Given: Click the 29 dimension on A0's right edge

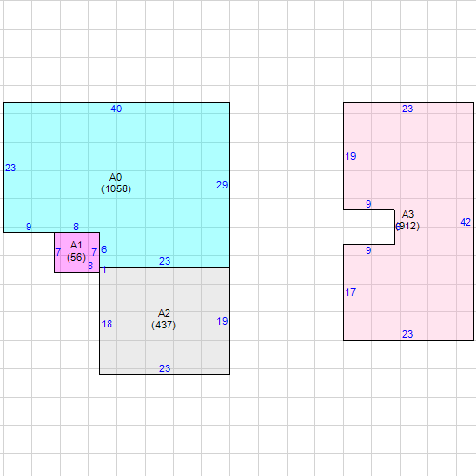Looking at the screenshot, I should click(x=222, y=185).
